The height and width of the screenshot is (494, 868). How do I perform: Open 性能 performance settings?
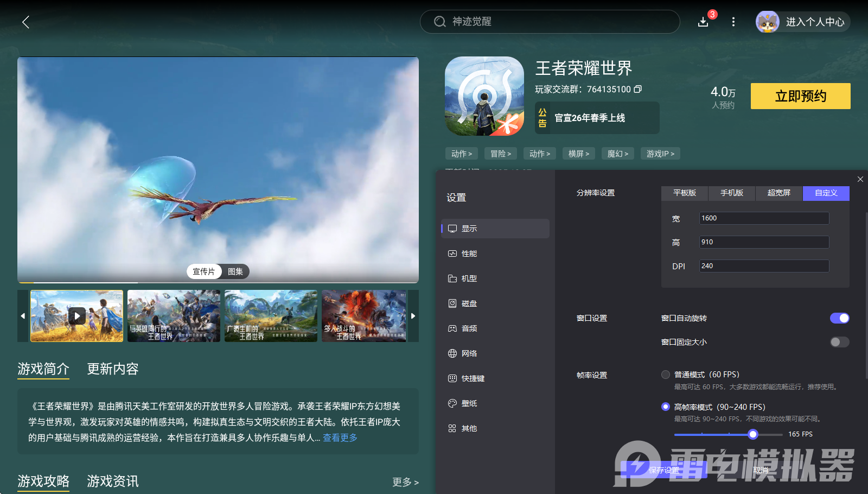click(x=469, y=254)
